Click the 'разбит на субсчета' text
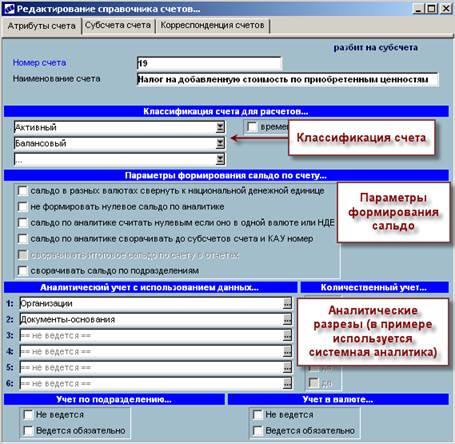 coord(376,48)
